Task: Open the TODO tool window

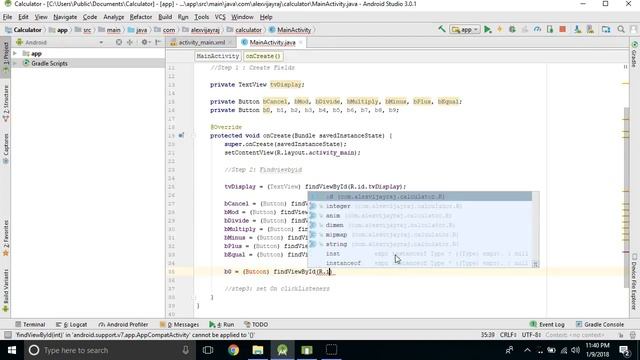Action: [256, 324]
